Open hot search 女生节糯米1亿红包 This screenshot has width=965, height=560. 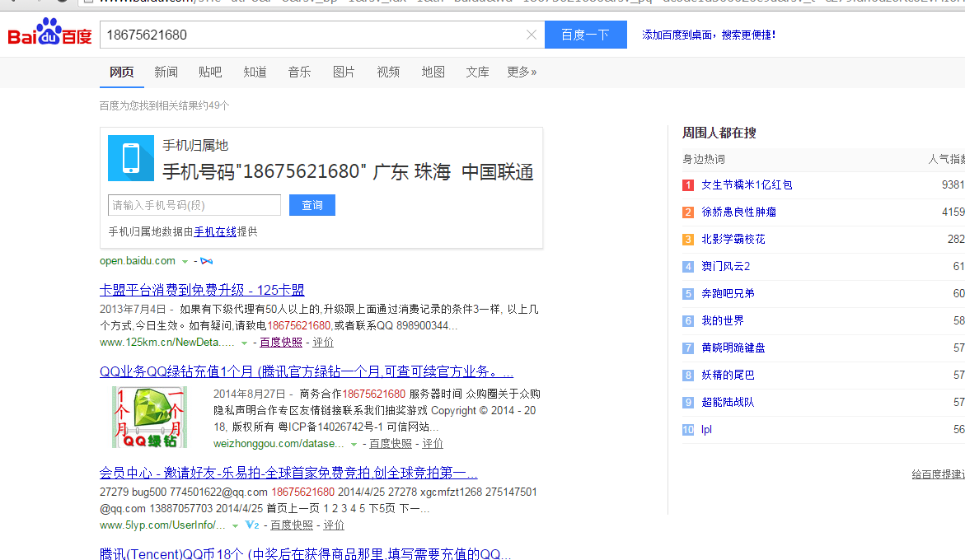point(747,185)
